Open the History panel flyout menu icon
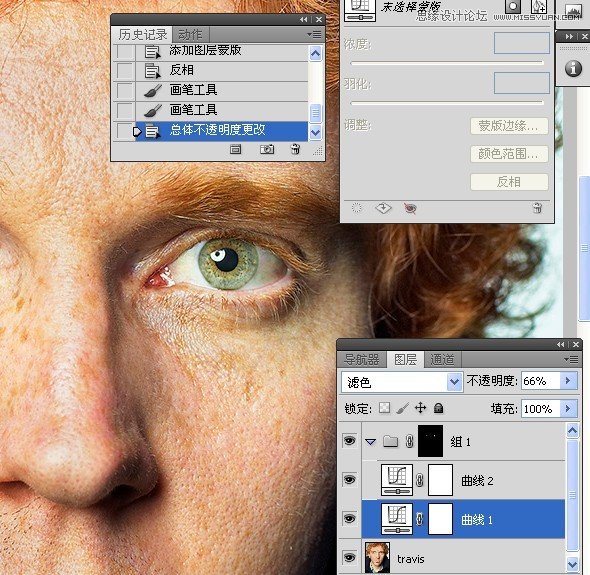 tap(315, 35)
